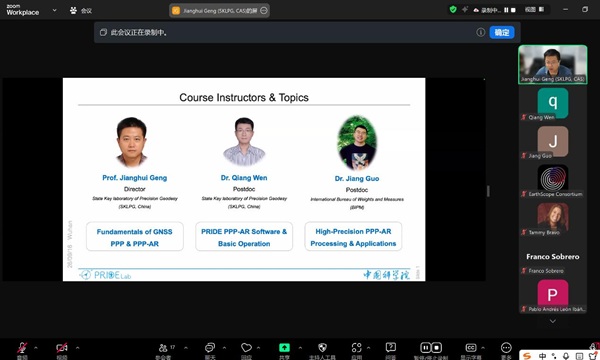
Task: Select Franco Sobrero participant tile
Action: tap(553, 258)
